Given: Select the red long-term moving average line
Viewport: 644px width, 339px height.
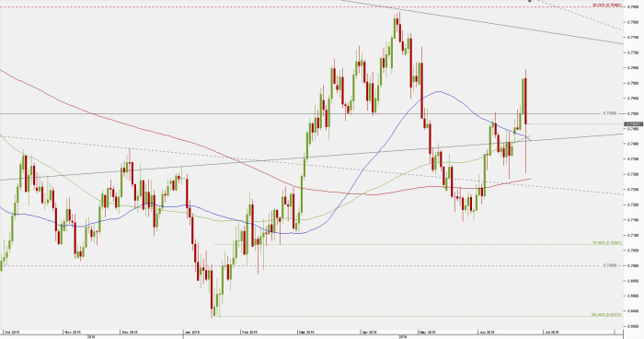Looking at the screenshot, I should coord(123,123).
